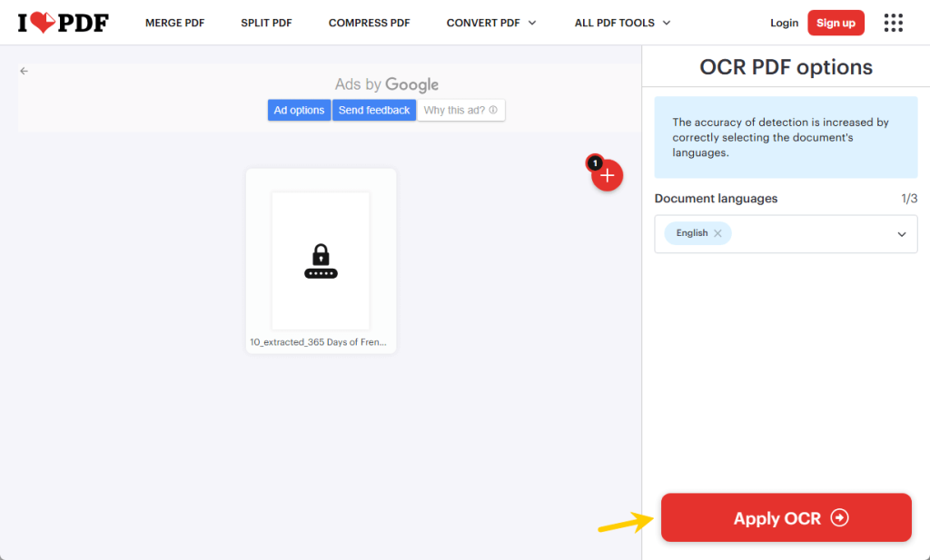Click the Sign up button
Image resolution: width=930 pixels, height=560 pixels.
click(836, 23)
